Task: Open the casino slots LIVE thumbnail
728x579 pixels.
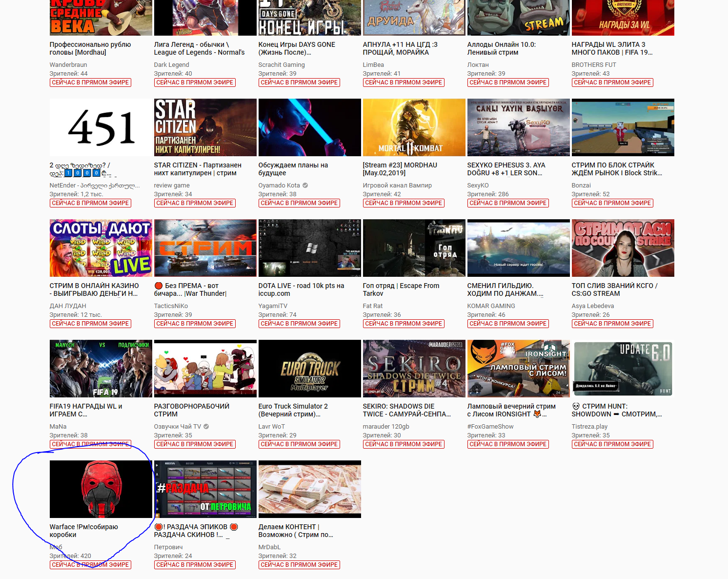Action: click(101, 248)
